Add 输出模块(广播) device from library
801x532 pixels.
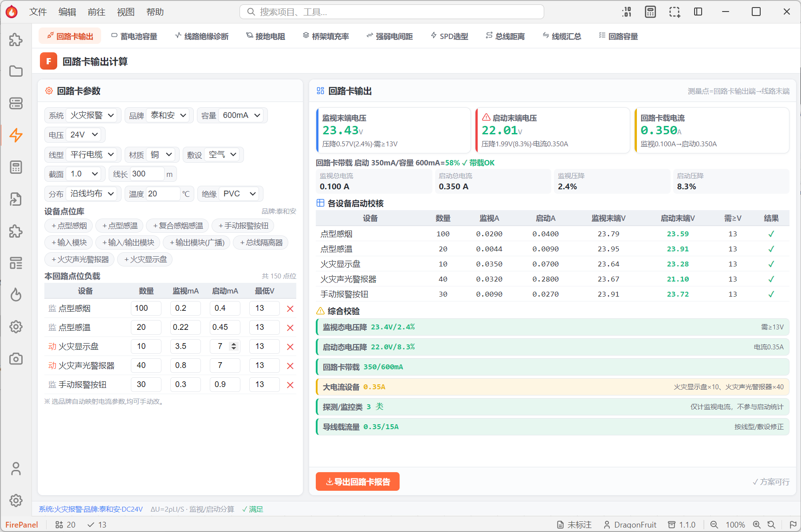196,243
